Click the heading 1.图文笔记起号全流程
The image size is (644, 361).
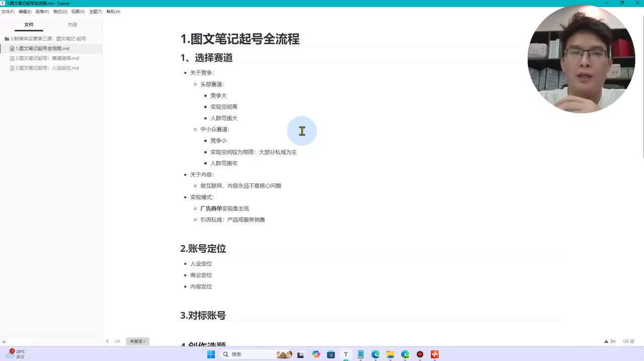(240, 39)
